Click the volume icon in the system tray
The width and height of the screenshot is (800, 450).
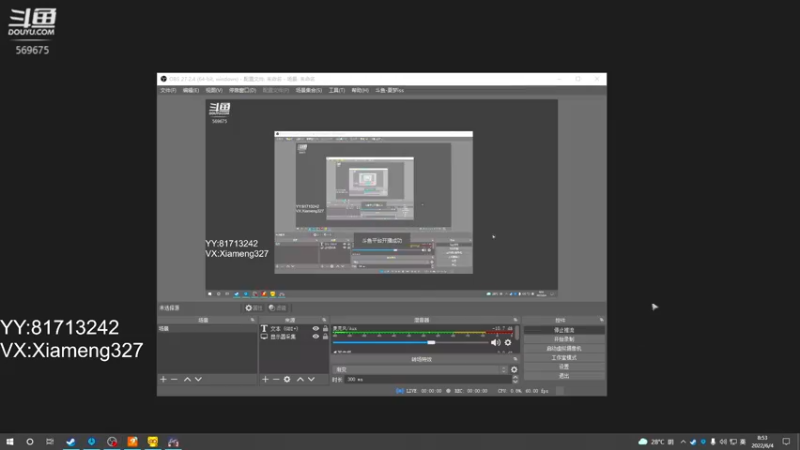(722, 442)
